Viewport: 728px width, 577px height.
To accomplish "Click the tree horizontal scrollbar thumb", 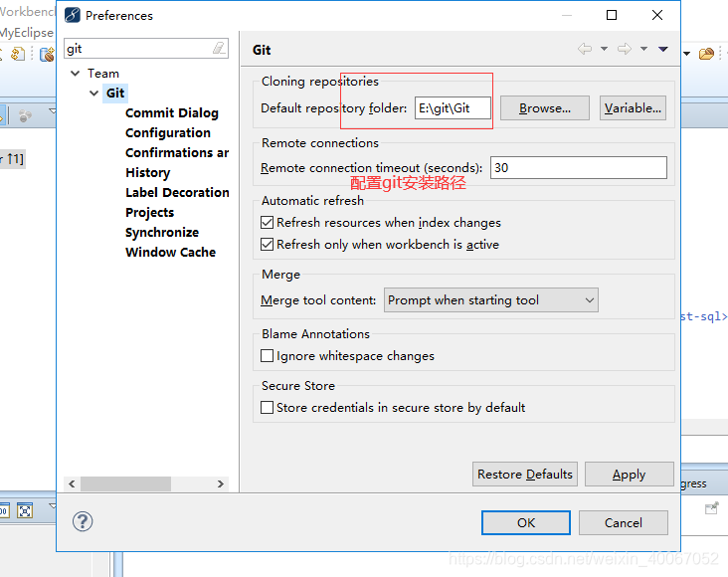I will click(126, 483).
